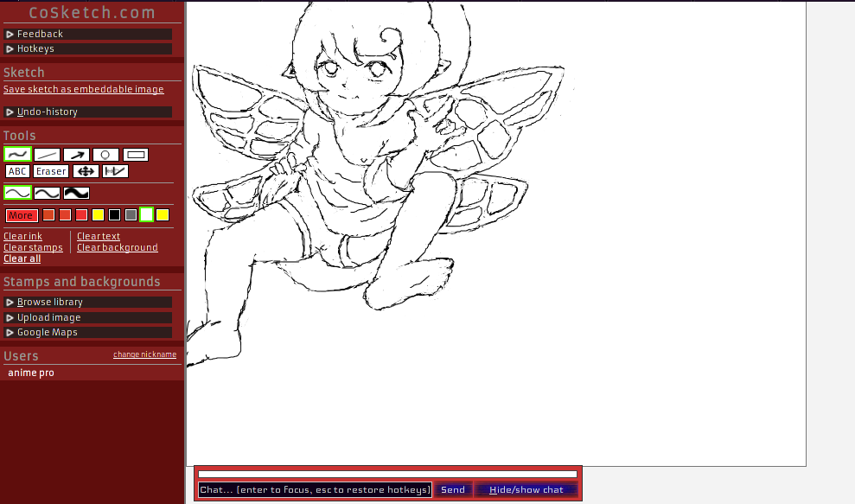Expand the Feedback section
This screenshot has height=504, width=855.
click(88, 34)
